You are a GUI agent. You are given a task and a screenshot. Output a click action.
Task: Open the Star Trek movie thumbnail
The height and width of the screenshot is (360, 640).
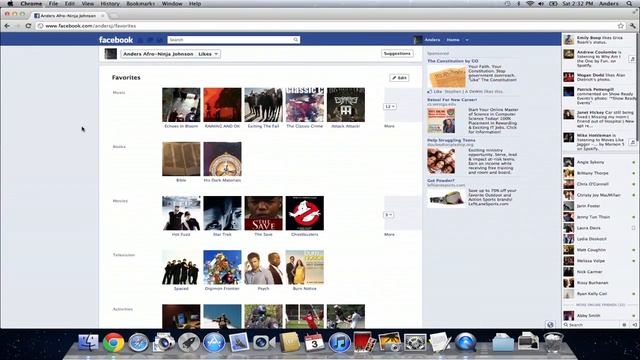pos(222,213)
